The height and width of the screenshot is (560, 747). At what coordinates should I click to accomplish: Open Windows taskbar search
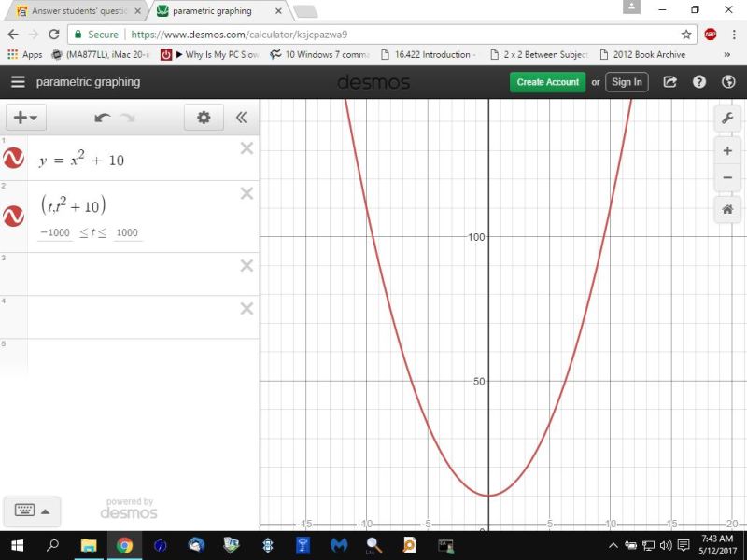pos(53,545)
